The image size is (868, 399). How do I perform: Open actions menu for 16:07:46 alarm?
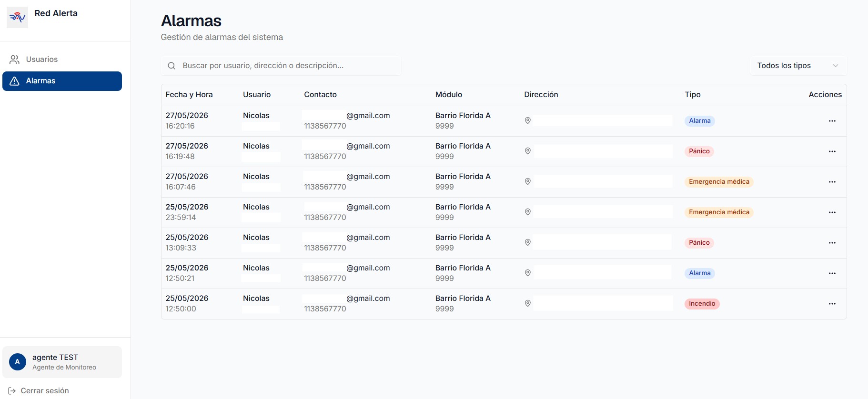point(832,182)
